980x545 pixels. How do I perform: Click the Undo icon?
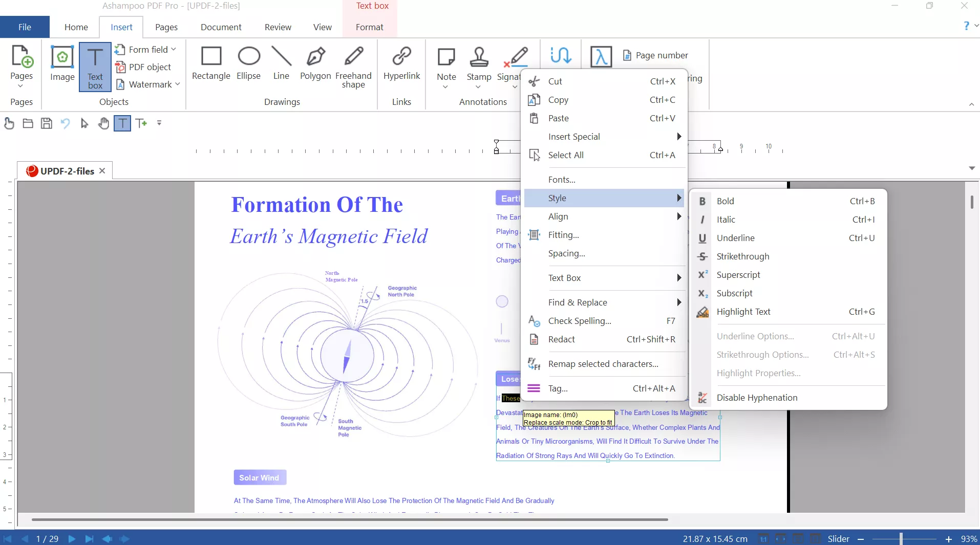point(66,123)
